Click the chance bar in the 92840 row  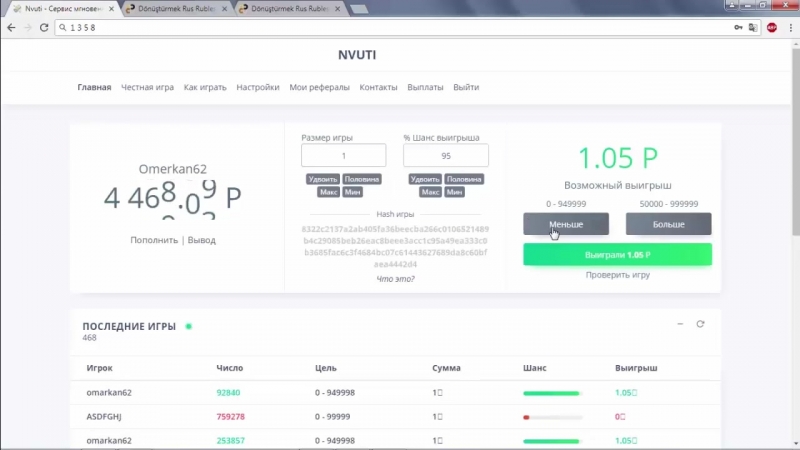pos(553,393)
